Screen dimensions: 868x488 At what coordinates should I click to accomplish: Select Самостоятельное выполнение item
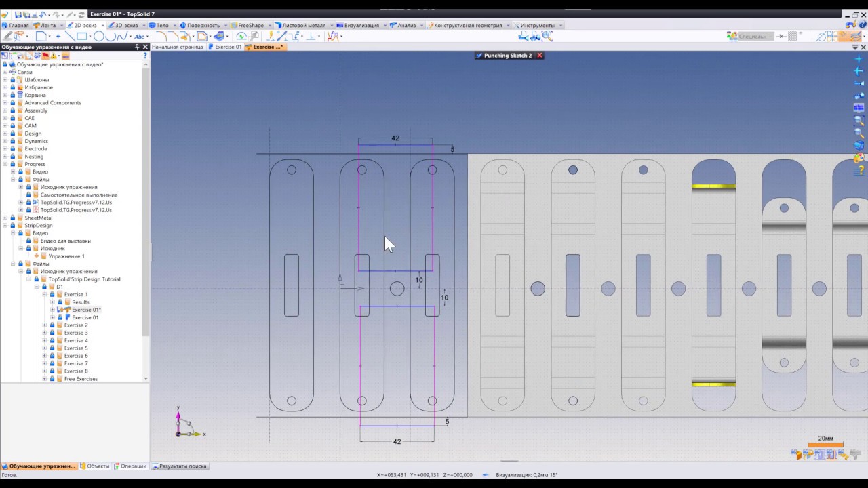(x=79, y=195)
